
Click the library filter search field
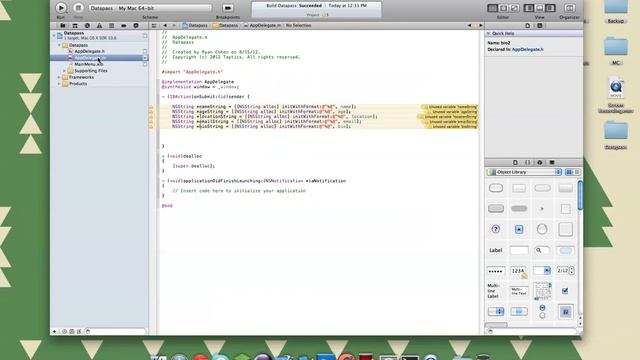coord(532,331)
